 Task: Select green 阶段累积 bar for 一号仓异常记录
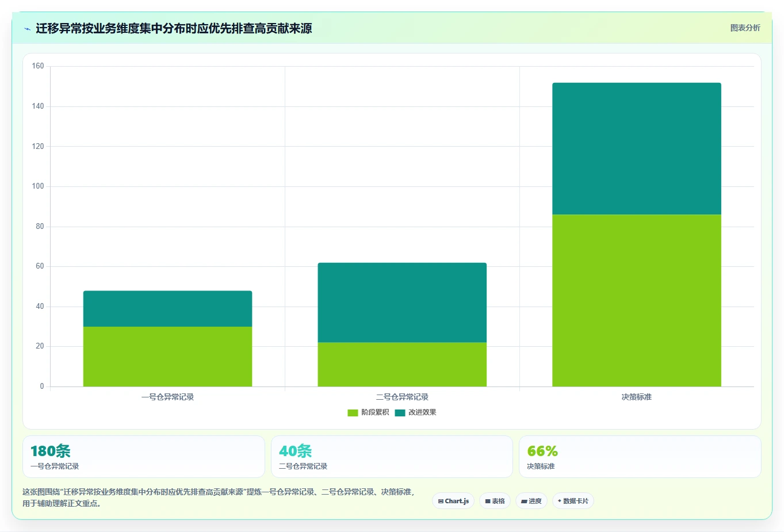(167, 357)
